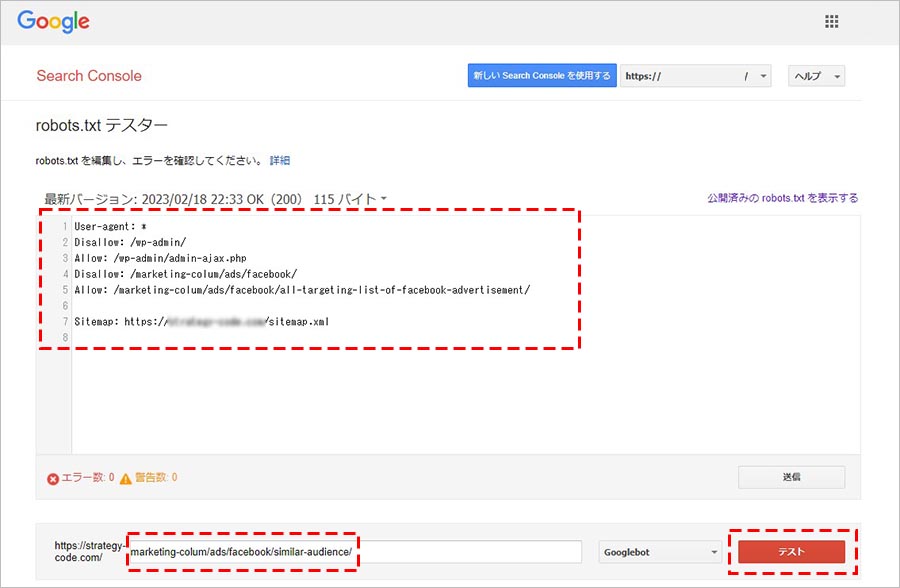900x588 pixels.
Task: Click the Allow admin-ajax.php line
Action: (160, 258)
